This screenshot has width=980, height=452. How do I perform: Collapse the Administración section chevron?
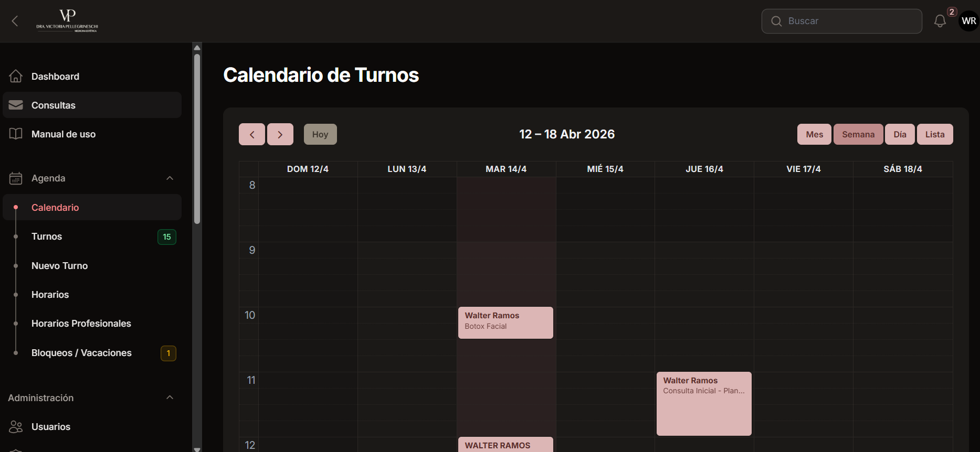[x=170, y=397]
